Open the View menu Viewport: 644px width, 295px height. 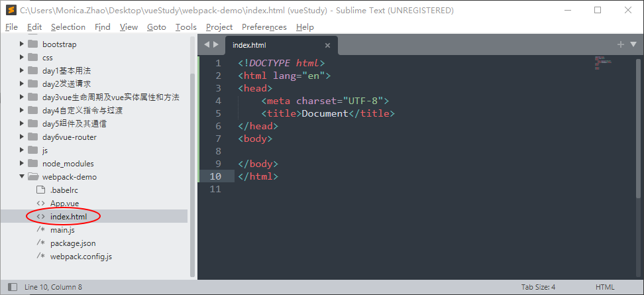click(129, 27)
